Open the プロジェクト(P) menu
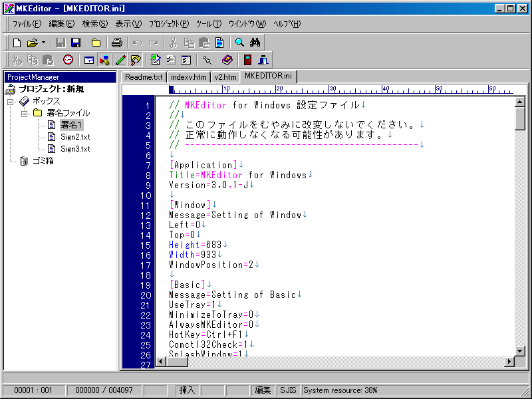This screenshot has width=532, height=399. point(169,24)
